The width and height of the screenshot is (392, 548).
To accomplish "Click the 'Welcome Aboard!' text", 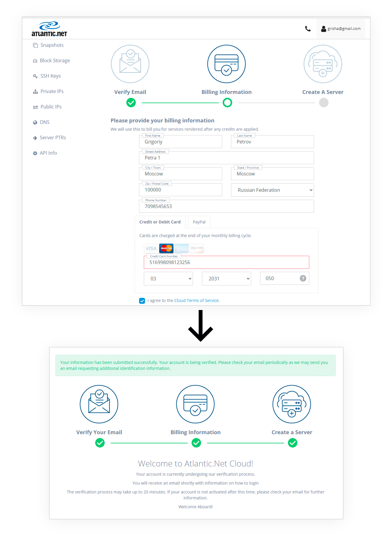I will 195,507.
